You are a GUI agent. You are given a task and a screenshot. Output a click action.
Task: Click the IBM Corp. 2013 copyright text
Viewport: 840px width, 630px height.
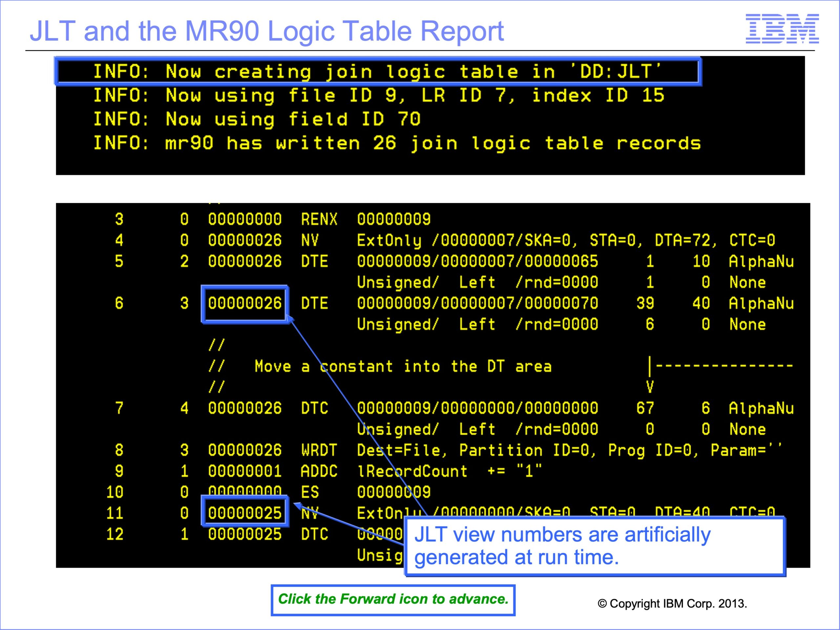tap(672, 603)
